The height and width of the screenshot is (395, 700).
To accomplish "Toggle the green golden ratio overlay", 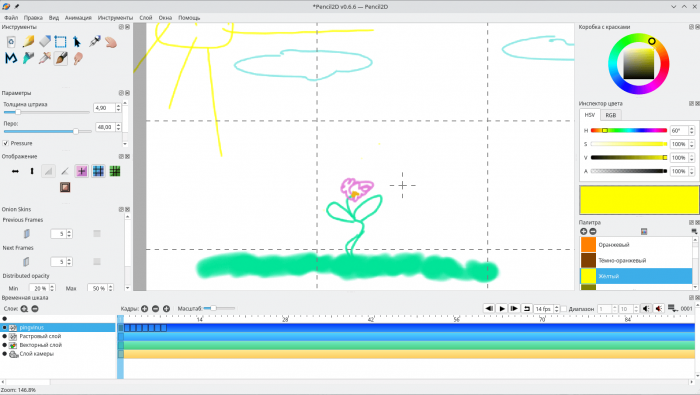I will [x=115, y=171].
